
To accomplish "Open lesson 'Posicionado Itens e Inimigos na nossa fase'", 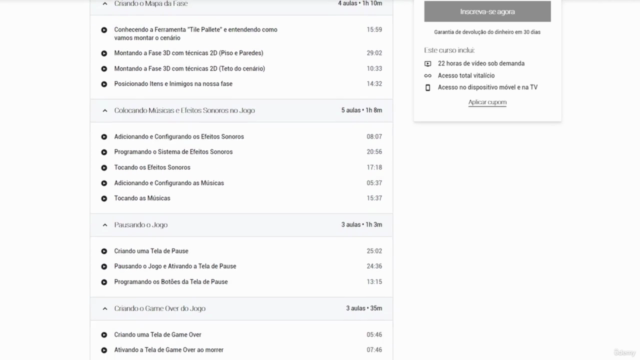I will tap(173, 84).
